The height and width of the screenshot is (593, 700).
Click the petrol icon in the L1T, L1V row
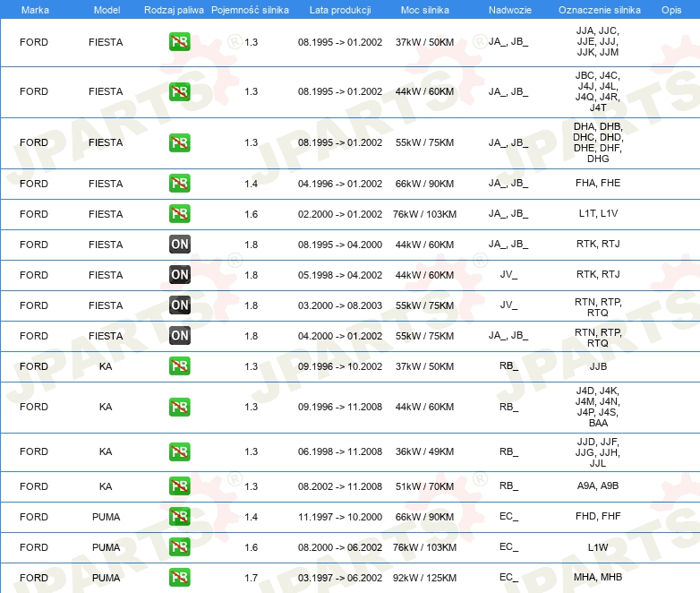179,213
